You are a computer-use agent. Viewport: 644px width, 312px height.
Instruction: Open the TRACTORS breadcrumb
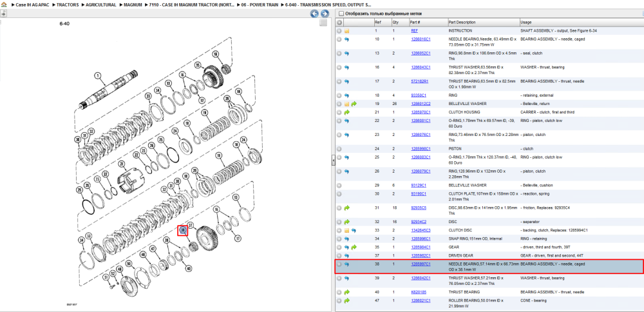(x=68, y=5)
